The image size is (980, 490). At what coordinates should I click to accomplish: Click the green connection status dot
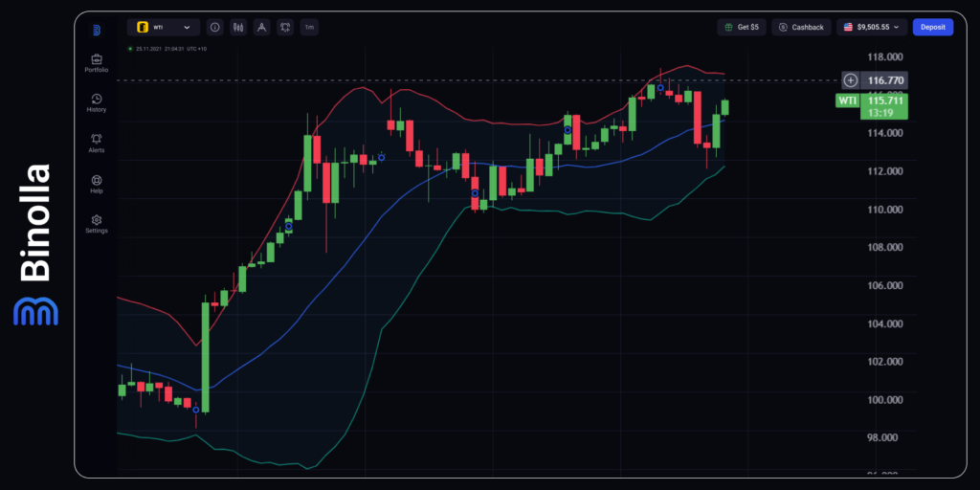130,48
